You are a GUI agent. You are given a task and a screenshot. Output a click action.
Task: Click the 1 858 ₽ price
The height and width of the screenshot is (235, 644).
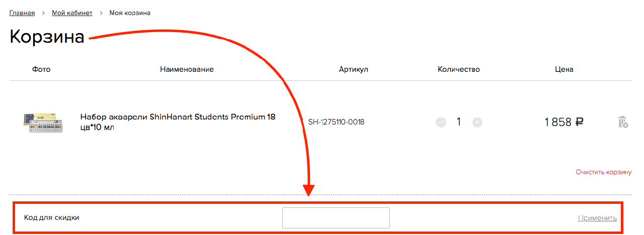click(x=564, y=122)
